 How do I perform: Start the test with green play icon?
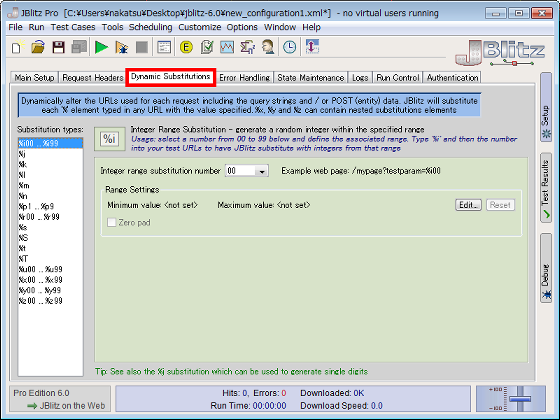[101, 47]
